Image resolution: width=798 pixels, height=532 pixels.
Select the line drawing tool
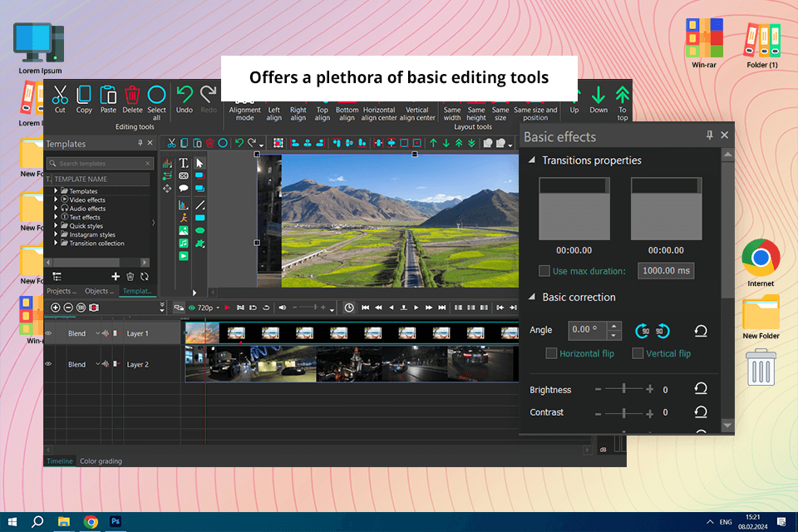[x=200, y=205]
